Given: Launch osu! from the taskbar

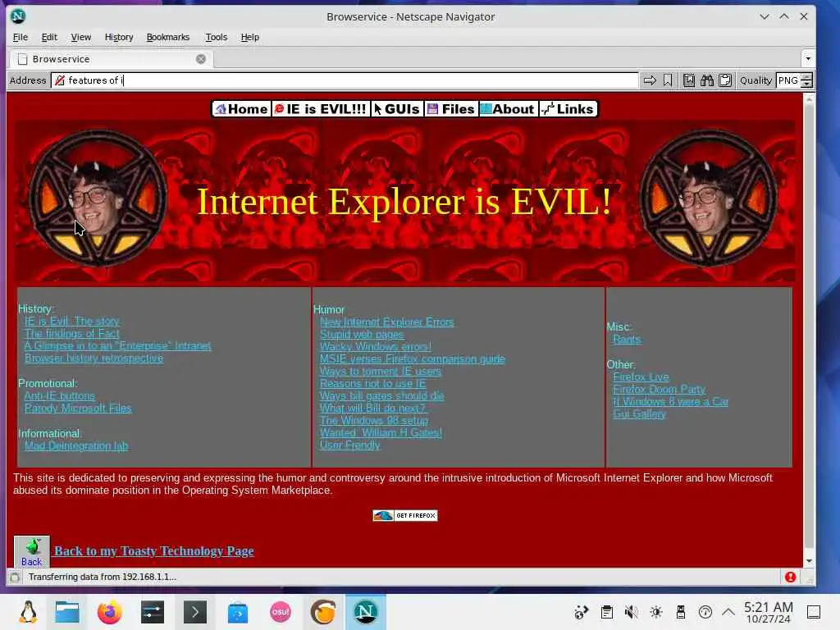Looking at the screenshot, I should tap(281, 612).
